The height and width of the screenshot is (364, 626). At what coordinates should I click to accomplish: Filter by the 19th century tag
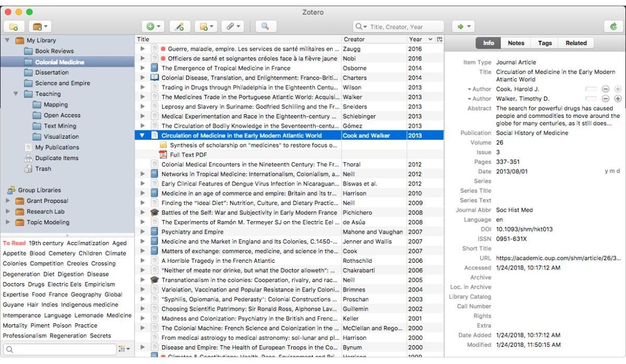tap(46, 243)
